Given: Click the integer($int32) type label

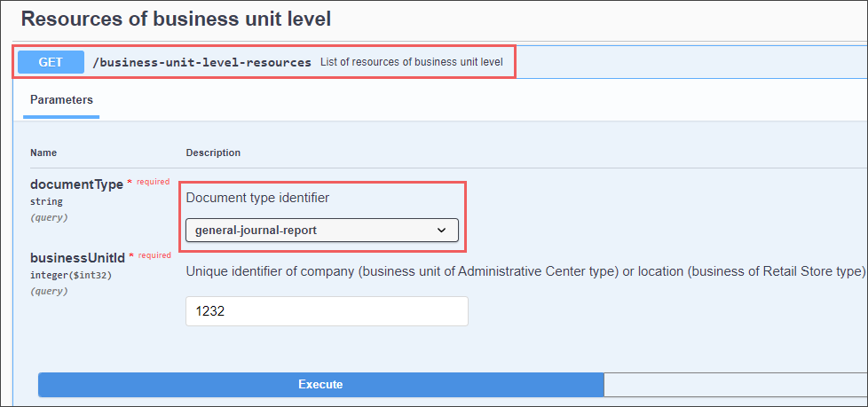Looking at the screenshot, I should tap(71, 275).
